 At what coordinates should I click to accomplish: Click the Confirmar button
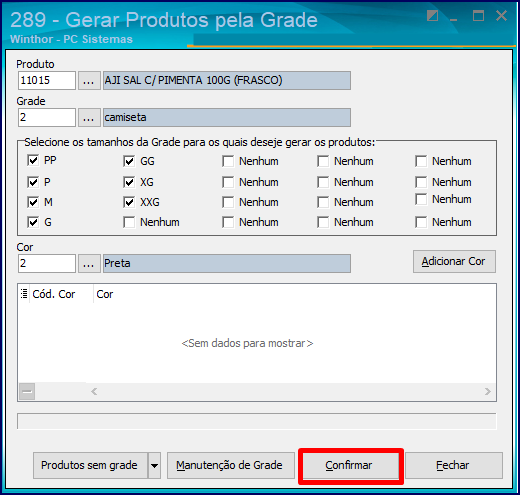coord(351,465)
